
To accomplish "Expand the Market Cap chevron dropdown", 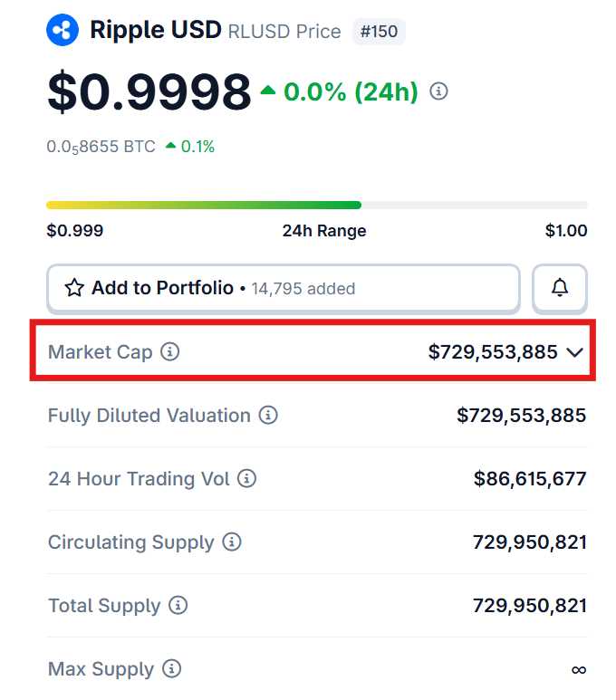I will (574, 352).
